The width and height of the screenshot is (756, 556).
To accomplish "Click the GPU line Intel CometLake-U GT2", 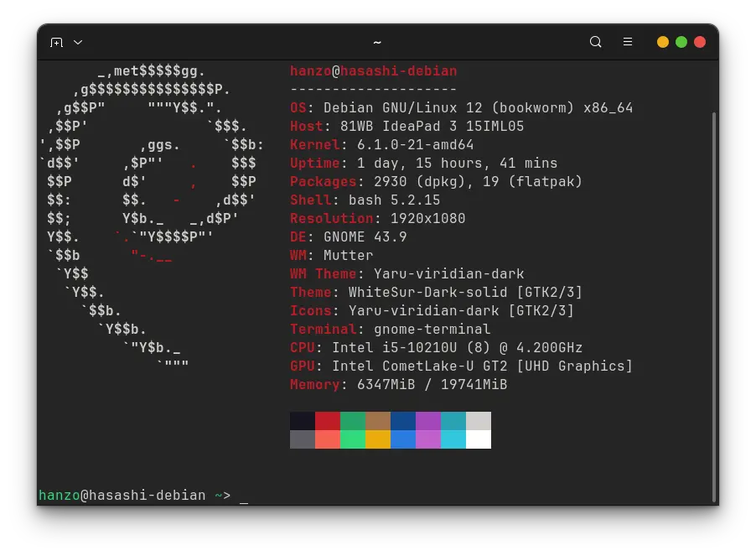I will 462,366.
